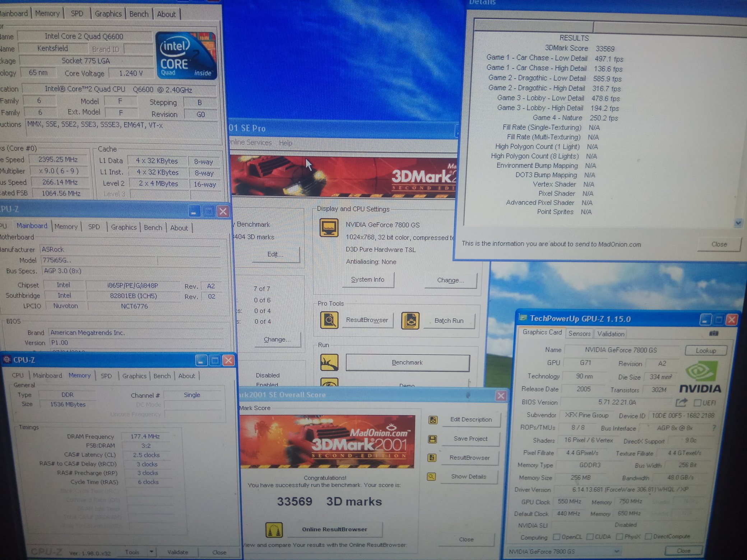Click the Validate button in CPU-Z
Viewport: 747px width, 560px height.
pyautogui.click(x=178, y=552)
